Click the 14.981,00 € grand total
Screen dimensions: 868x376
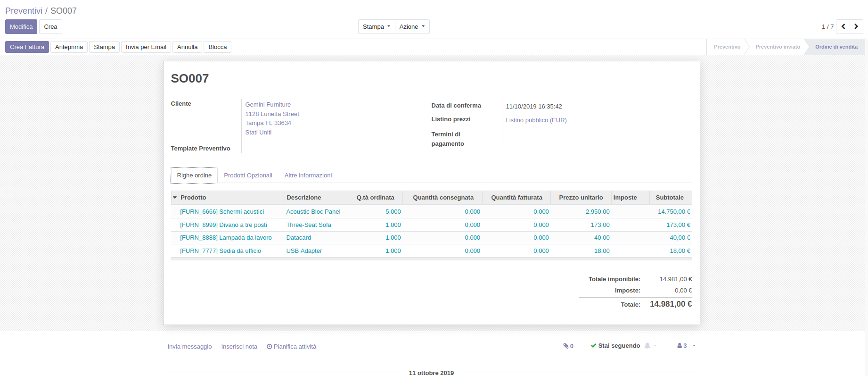point(671,304)
